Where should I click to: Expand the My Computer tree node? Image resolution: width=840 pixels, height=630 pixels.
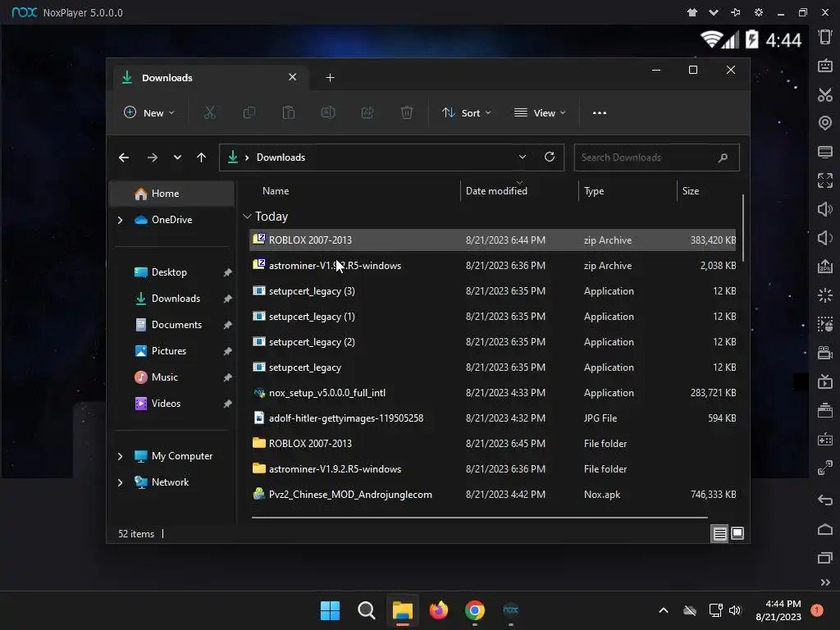click(120, 456)
